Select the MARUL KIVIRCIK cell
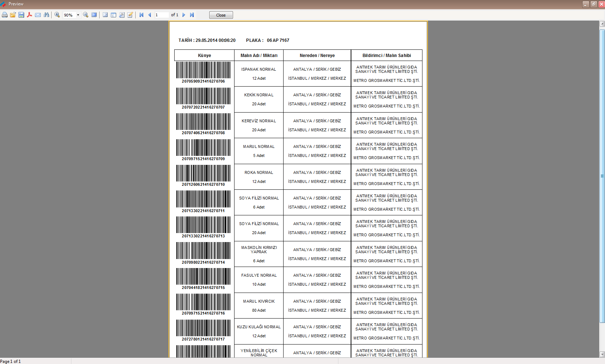 [259, 306]
